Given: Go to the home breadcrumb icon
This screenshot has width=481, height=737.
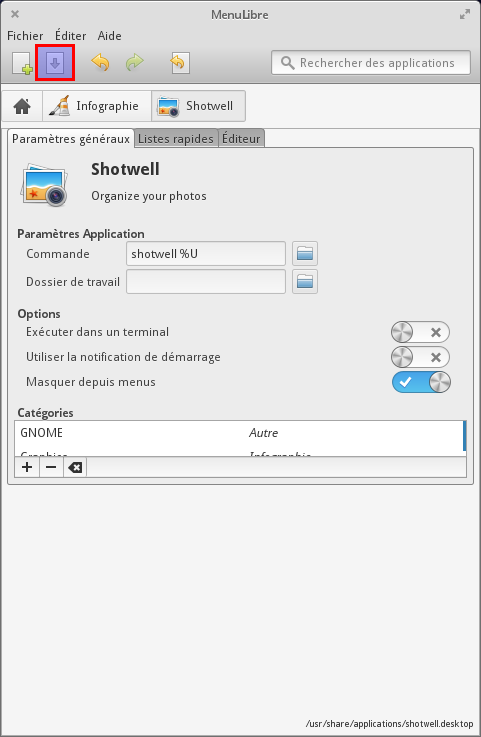Looking at the screenshot, I should coord(22,106).
